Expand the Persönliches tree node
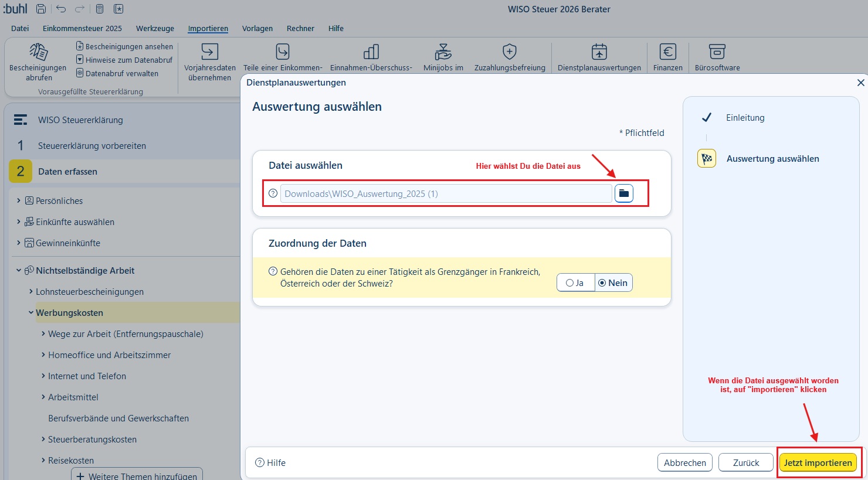Screen dimensions: 868x480 click(x=19, y=200)
